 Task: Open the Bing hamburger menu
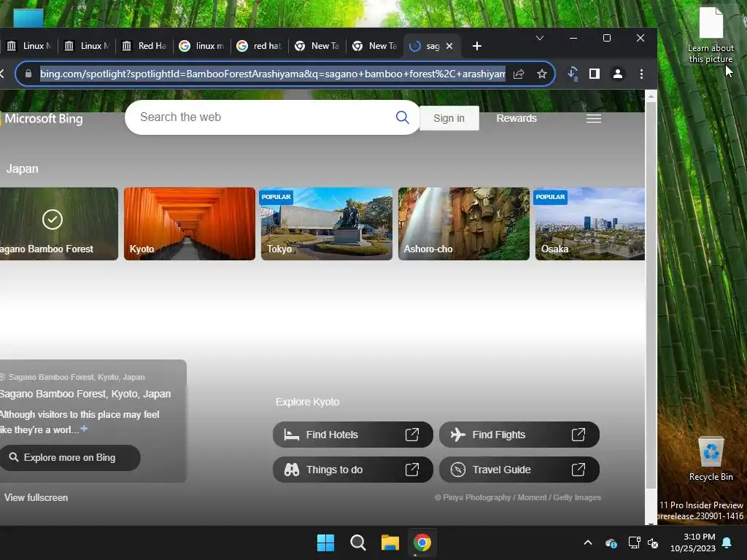tap(594, 119)
